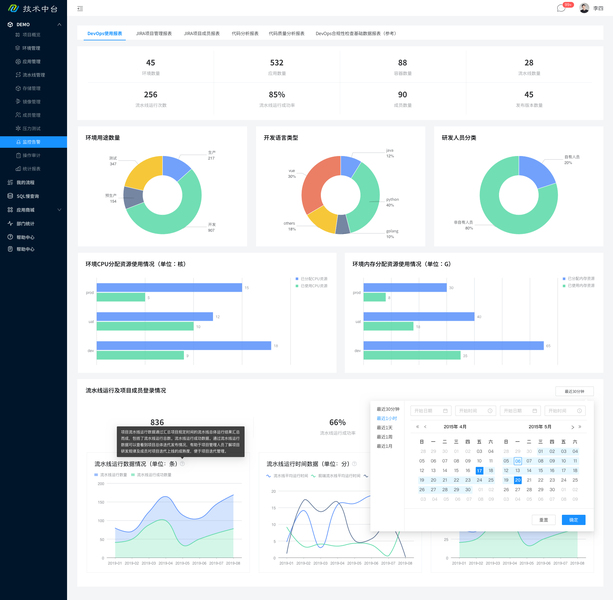This screenshot has width=613, height=600.
Task: Open the calendar icon in first start date field
Action: pyautogui.click(x=445, y=411)
